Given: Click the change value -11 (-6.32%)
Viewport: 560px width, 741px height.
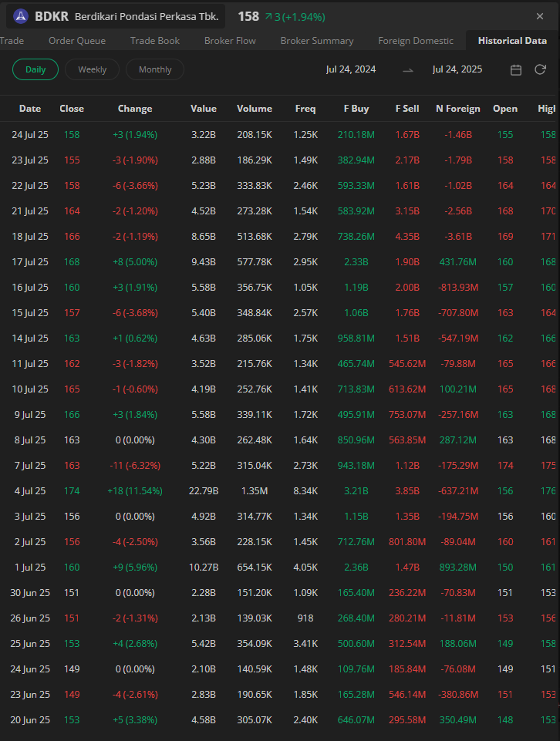Looking at the screenshot, I should coord(135,466).
